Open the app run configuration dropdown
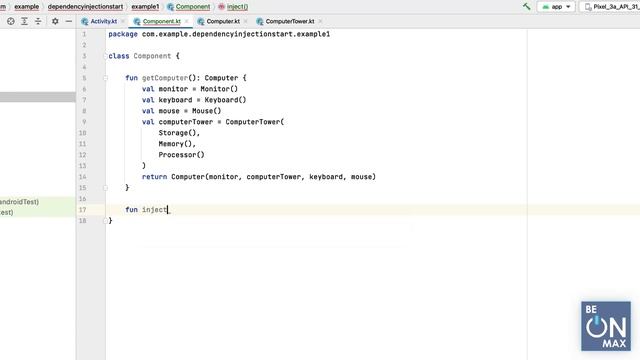Viewport: 640px width, 360px height. pos(556,7)
